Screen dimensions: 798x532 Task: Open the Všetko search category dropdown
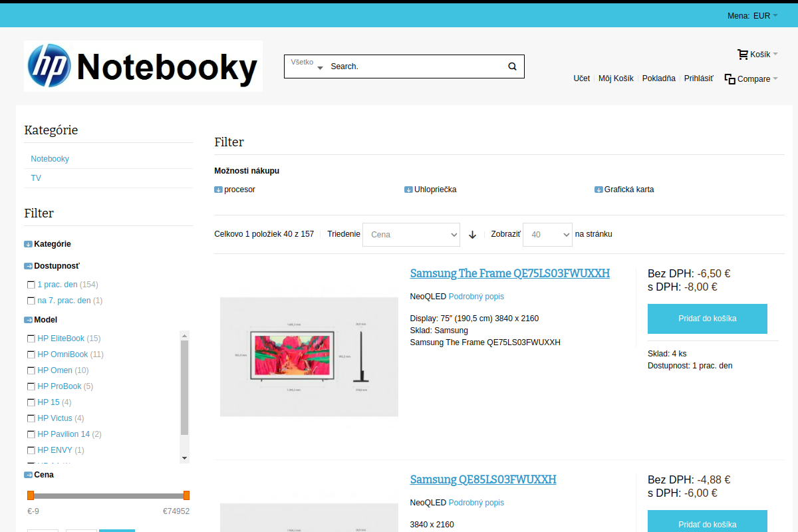[307, 65]
